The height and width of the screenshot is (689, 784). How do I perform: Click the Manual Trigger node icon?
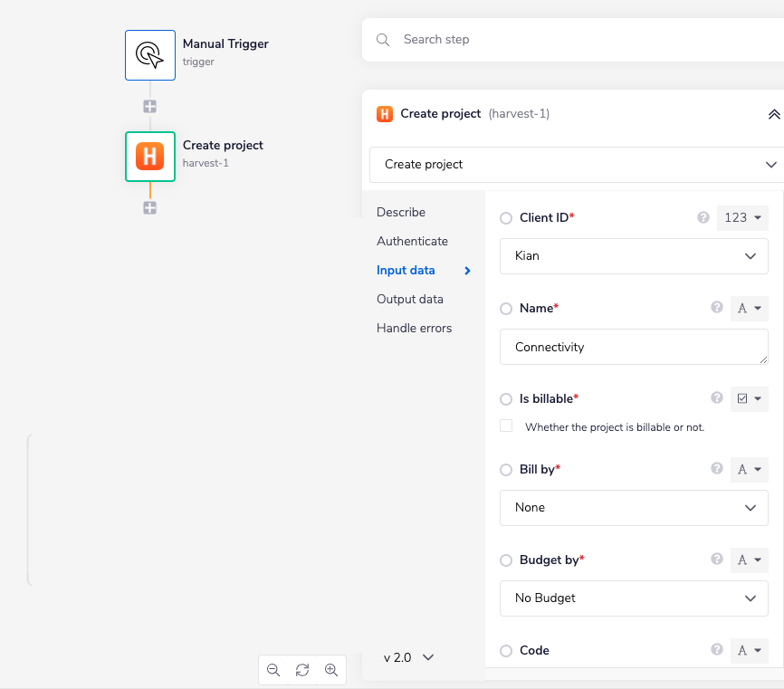[149, 54]
